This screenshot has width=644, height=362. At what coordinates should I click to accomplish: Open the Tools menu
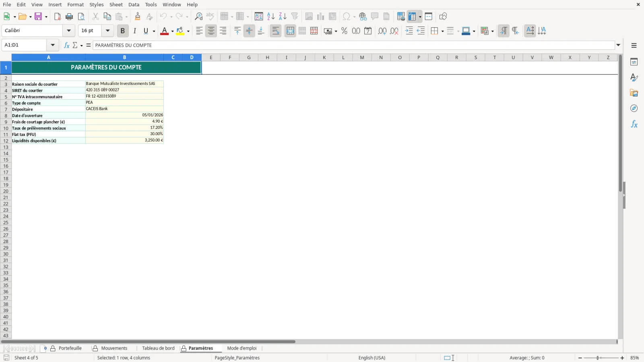pyautogui.click(x=151, y=4)
